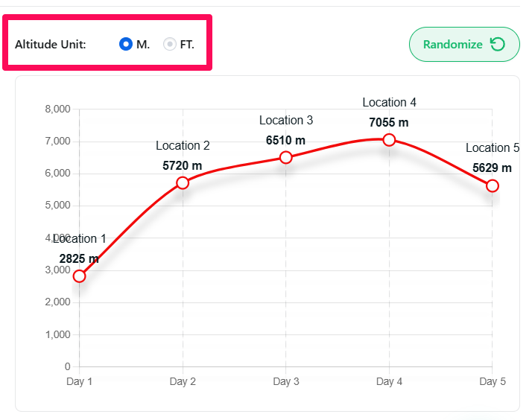Viewport: 532px width, 420px height.
Task: Click the 8,000 y-axis tick label
Action: tap(57, 109)
